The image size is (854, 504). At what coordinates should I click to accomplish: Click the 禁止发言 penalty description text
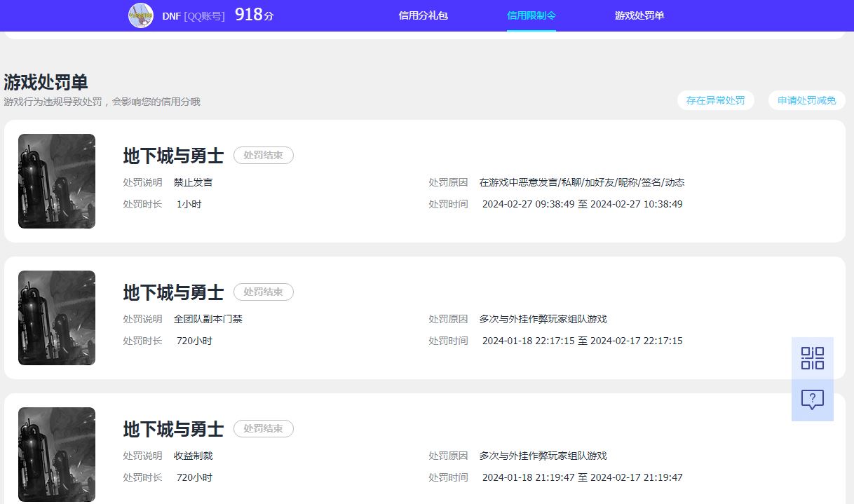193,182
